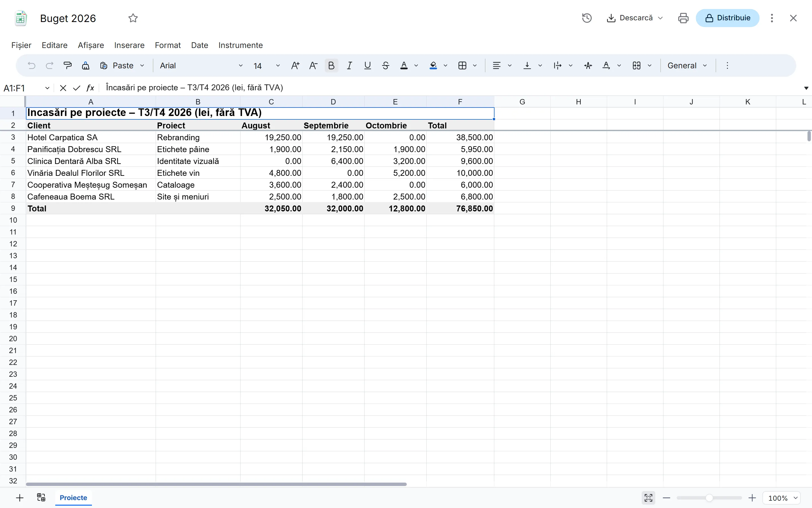The width and height of the screenshot is (812, 508).
Task: Open the 100% zoom level dropdown
Action: pyautogui.click(x=782, y=498)
